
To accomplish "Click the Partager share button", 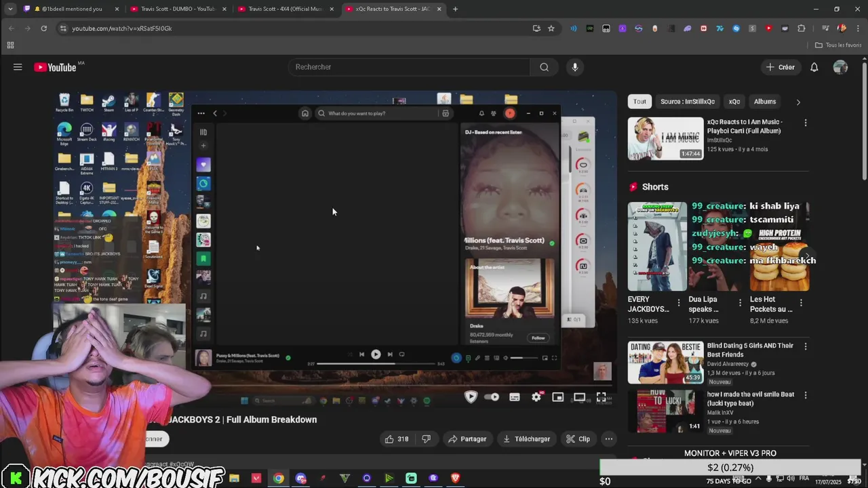I will point(467,439).
